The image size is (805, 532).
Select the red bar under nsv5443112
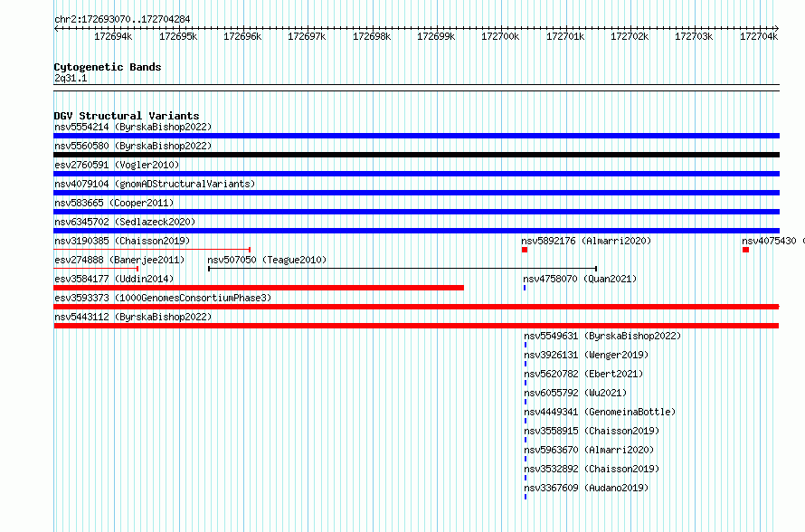pos(416,326)
